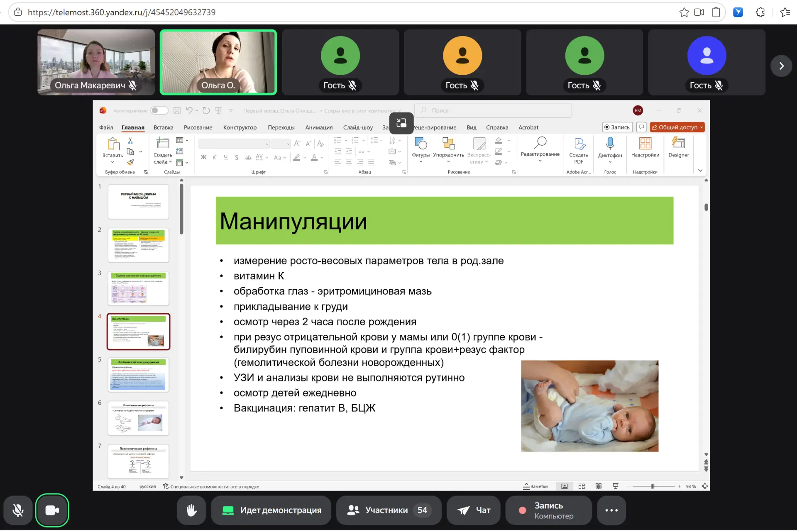Turn off the camera button
The image size is (797, 532).
pyautogui.click(x=52, y=510)
